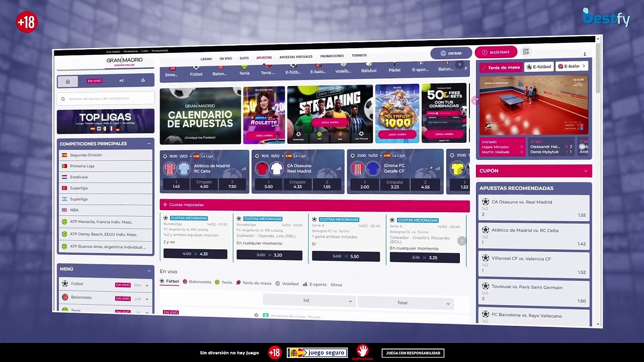
Task: Open the Promociones menu item
Action: pos(332,56)
